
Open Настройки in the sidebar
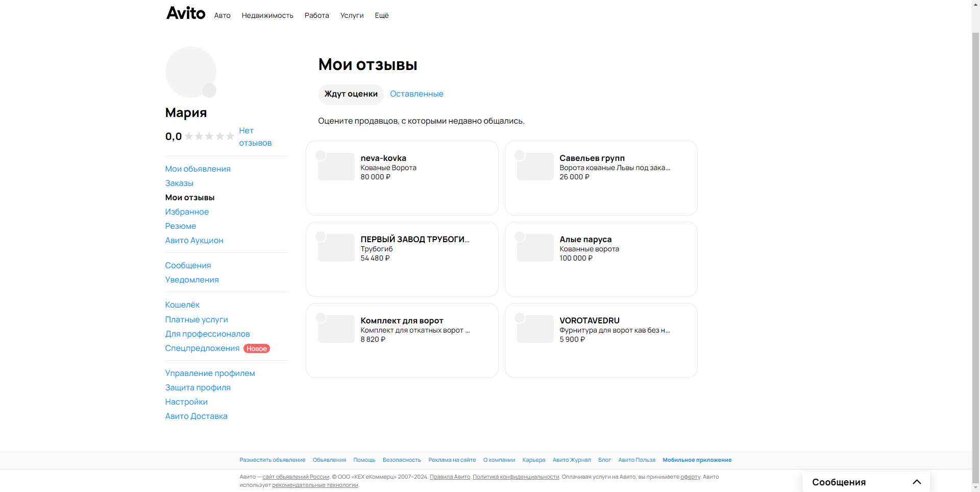coord(186,402)
